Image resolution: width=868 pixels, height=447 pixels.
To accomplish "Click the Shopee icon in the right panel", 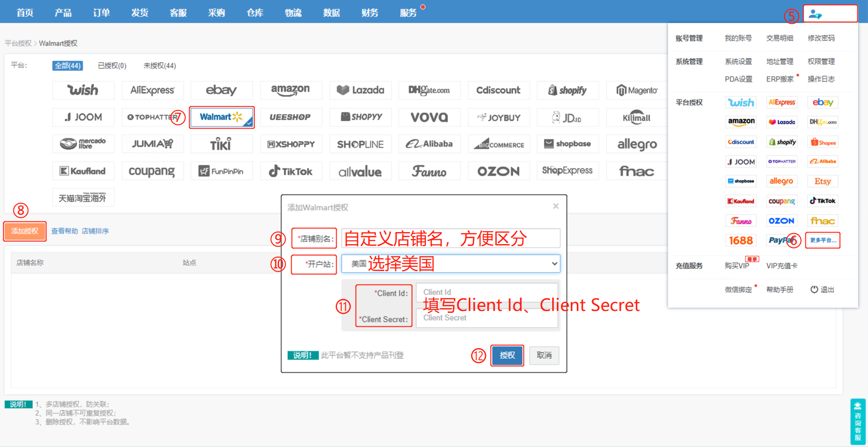I will pos(823,142).
